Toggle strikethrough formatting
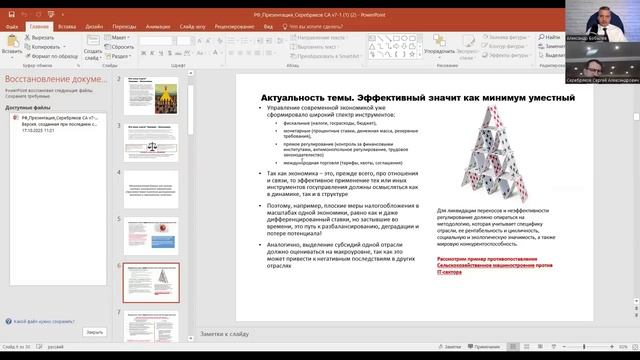 tap(178, 53)
